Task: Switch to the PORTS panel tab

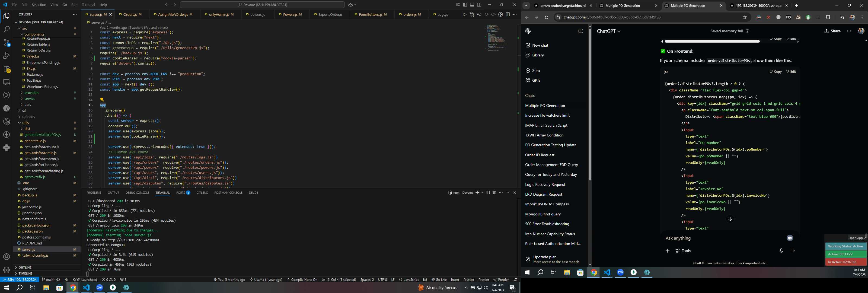Action: coord(183,193)
